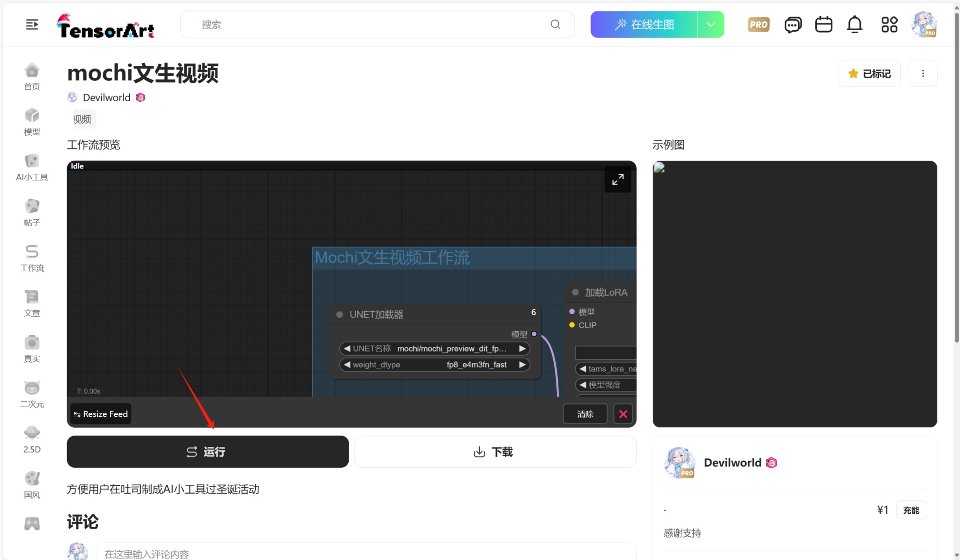Expand workflow preview to fullscreen

618,180
